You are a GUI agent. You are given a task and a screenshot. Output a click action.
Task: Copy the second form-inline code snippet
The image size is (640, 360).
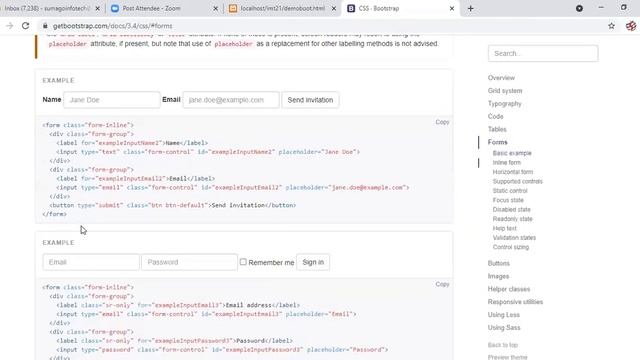pyautogui.click(x=442, y=284)
